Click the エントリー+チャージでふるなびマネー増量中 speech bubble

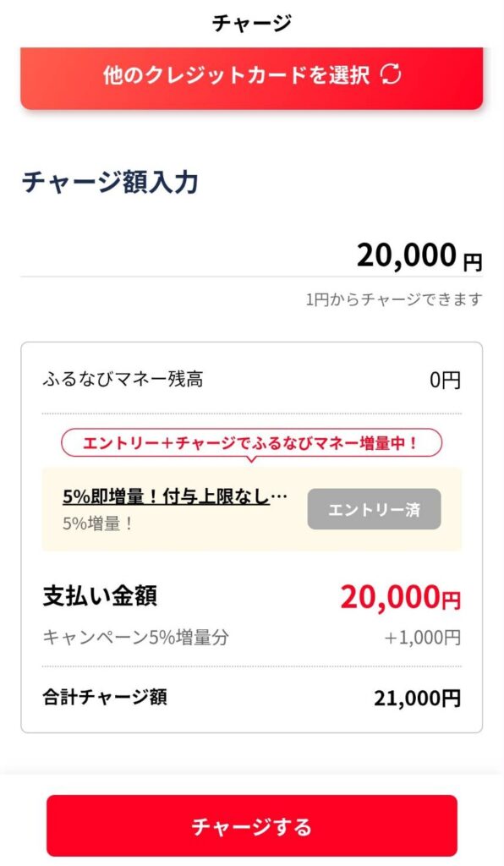pos(252,443)
